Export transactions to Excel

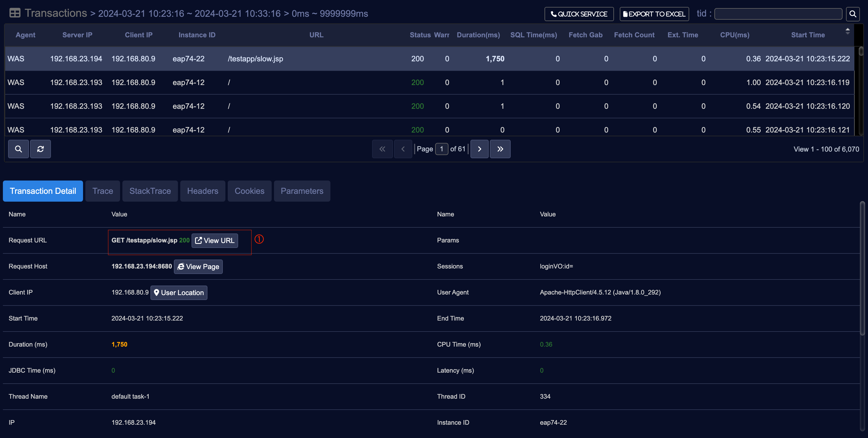click(654, 14)
